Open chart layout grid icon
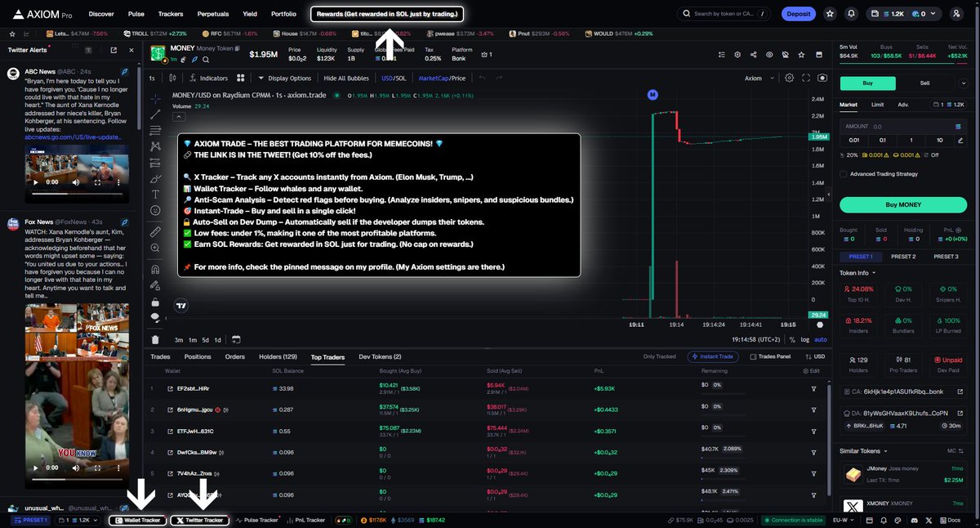Screen dimensions: 980x528 (241, 78)
